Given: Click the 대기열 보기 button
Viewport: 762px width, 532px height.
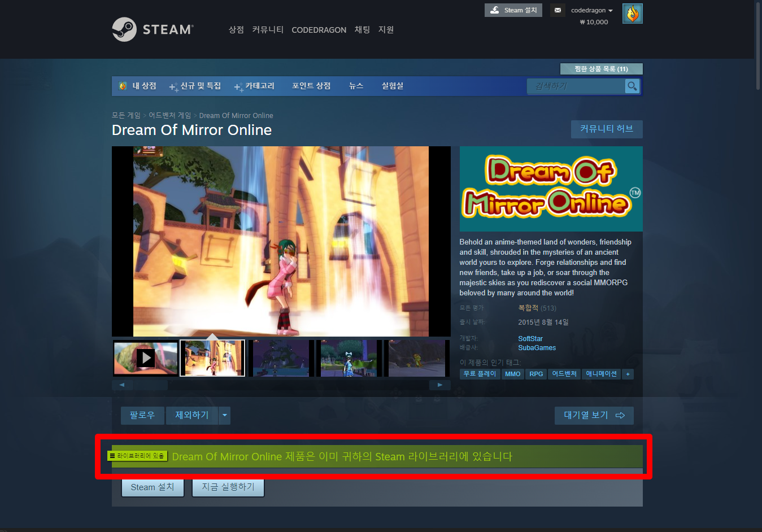Looking at the screenshot, I should (594, 416).
